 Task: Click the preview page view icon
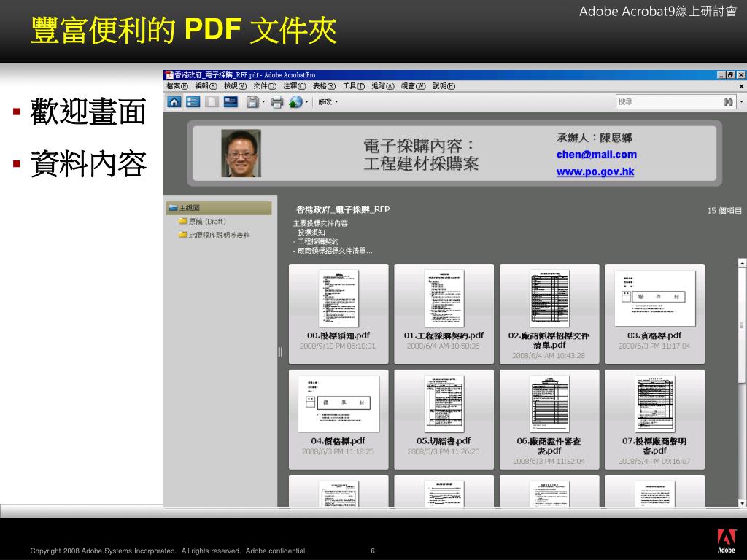212,101
